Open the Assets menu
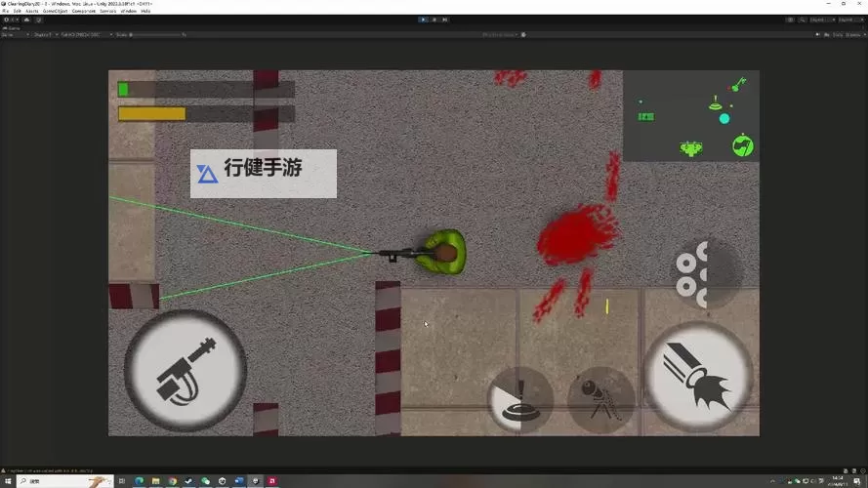Image resolution: width=868 pixels, height=488 pixels. click(32, 11)
